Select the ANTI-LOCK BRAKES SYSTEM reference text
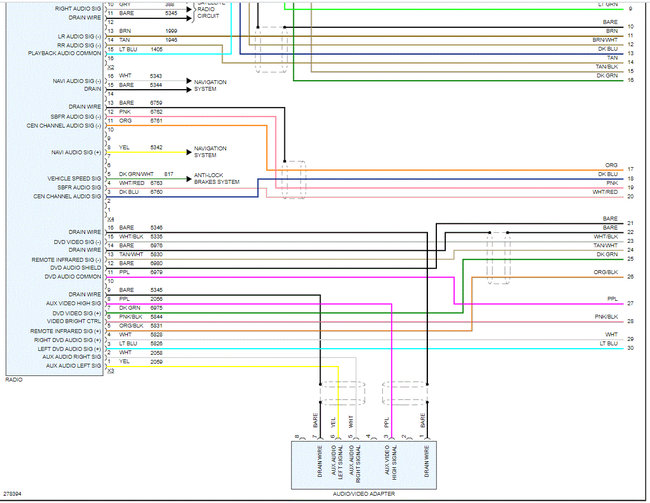Image resolution: width=650 pixels, height=503 pixels. point(216,178)
